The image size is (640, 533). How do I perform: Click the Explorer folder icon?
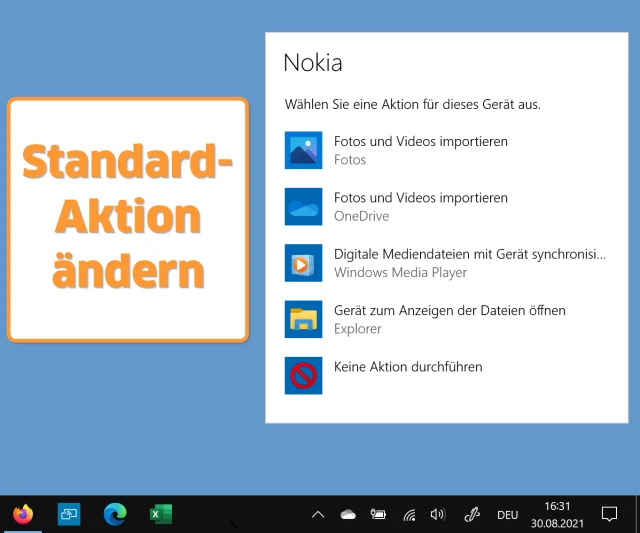(x=303, y=319)
